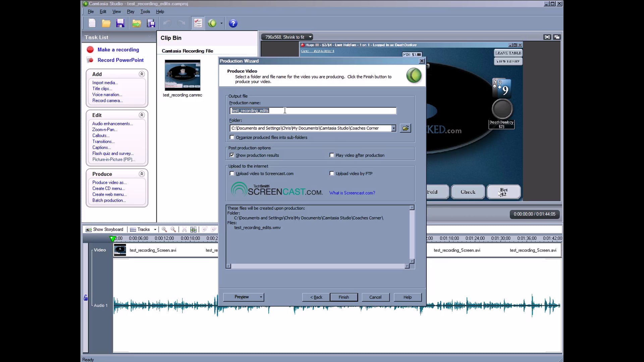This screenshot has height=362, width=644.
Task: Zoom in on the timeline
Action: [x=164, y=229]
